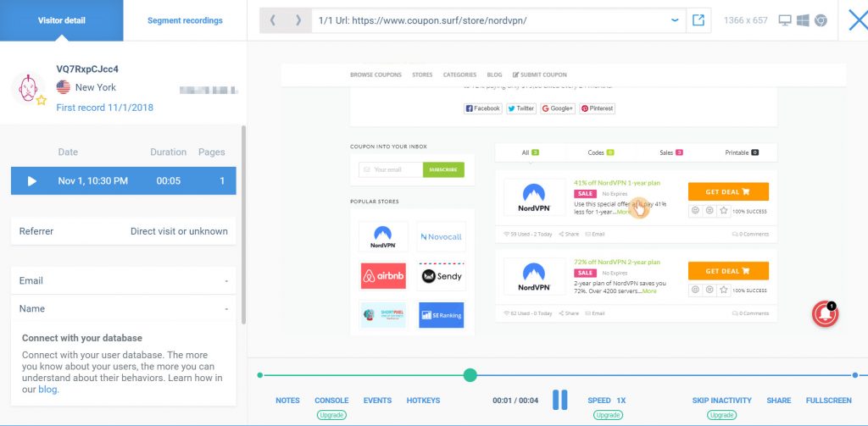Open 41% off NordVPN 1-year plan title
This screenshot has height=426, width=868.
pyautogui.click(x=617, y=183)
